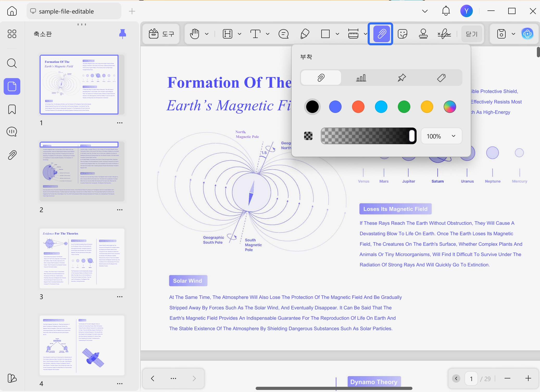The width and height of the screenshot is (540, 392).
Task: Pin the thumbnail panel
Action: point(123,34)
